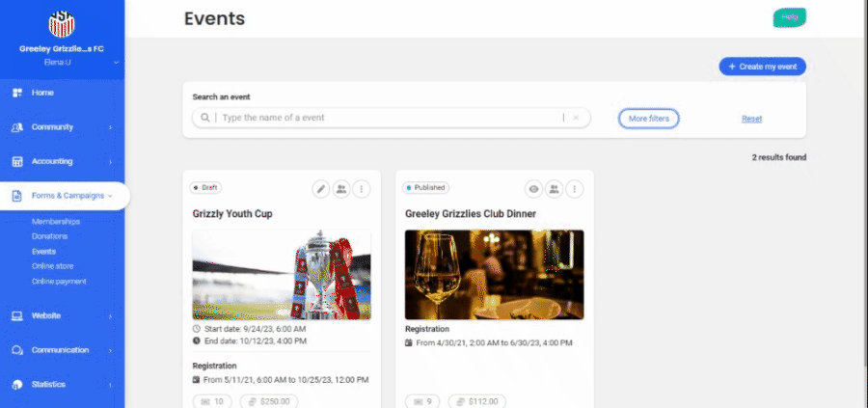
Task: Click the Accounting calculator icon
Action: (x=17, y=162)
